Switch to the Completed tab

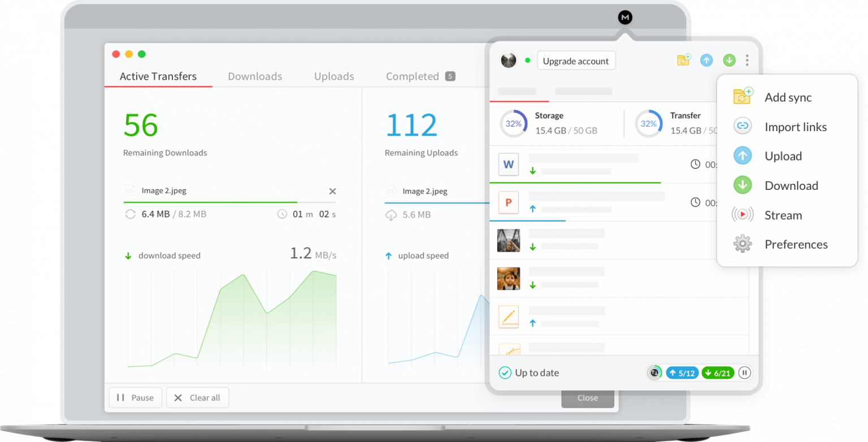point(412,76)
